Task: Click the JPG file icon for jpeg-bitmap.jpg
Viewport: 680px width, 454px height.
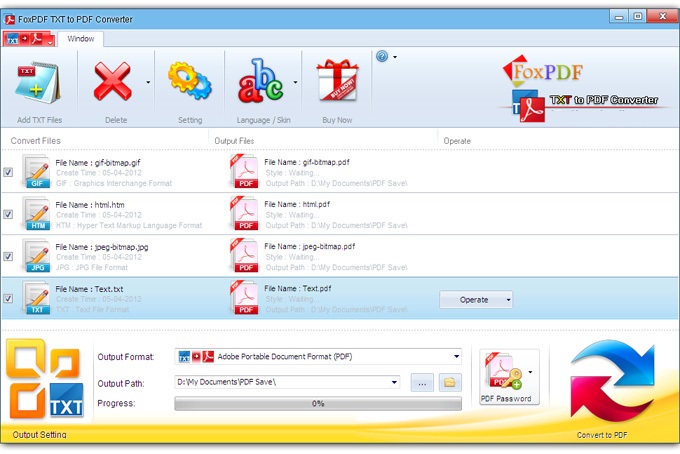Action: tap(36, 256)
